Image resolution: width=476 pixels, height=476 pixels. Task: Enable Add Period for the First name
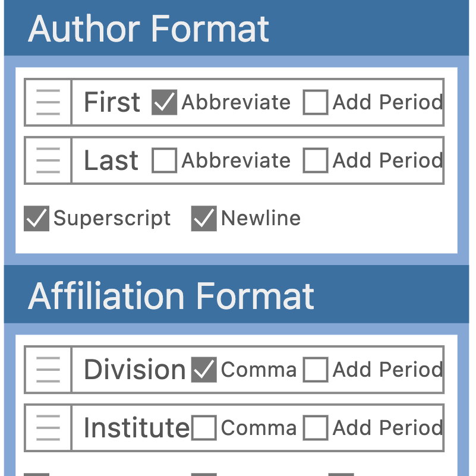coord(316,102)
